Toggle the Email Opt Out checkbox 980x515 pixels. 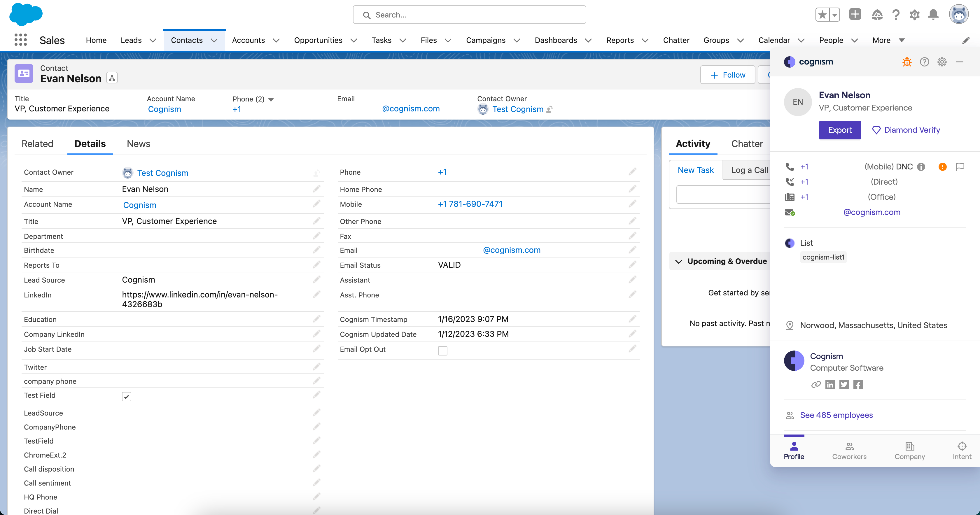click(x=442, y=350)
